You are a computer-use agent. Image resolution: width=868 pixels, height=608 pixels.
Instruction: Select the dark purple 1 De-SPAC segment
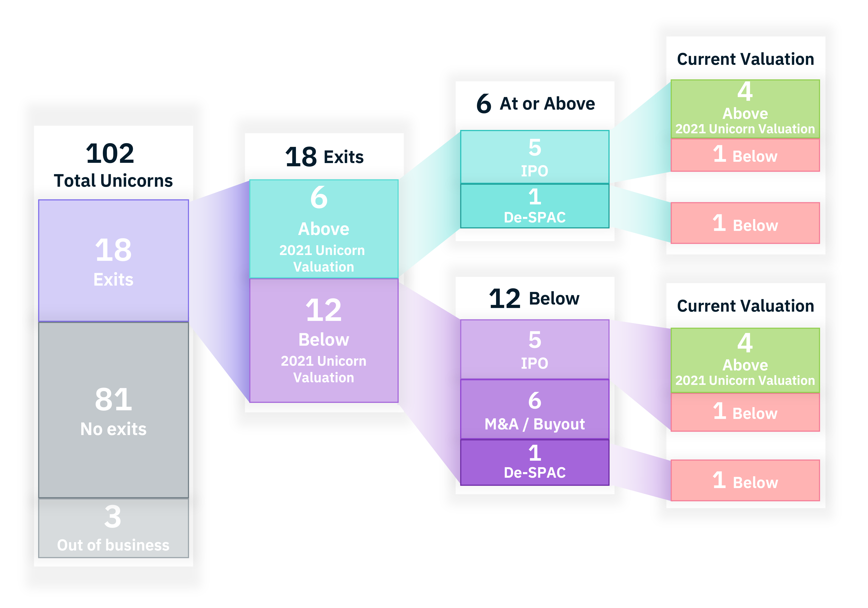pyautogui.click(x=535, y=462)
